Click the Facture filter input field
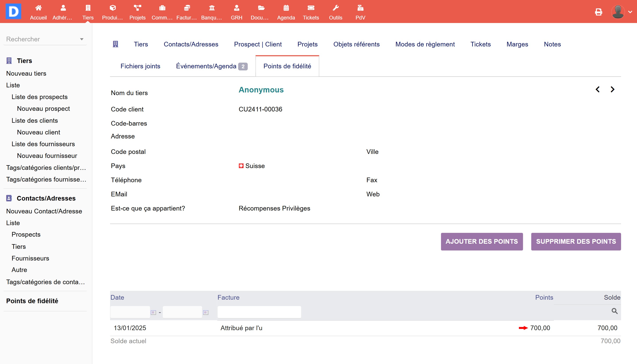 tap(259, 312)
